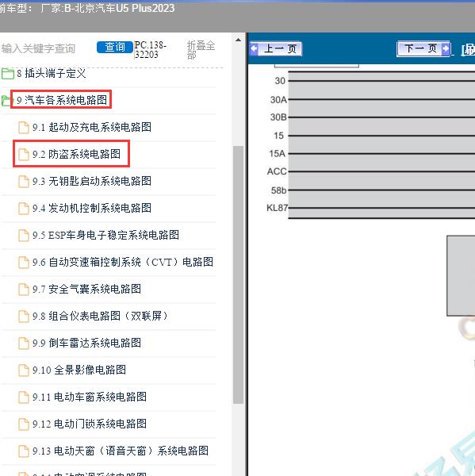Open 9.5 ESP车身电子稳定系统电路图

106,235
